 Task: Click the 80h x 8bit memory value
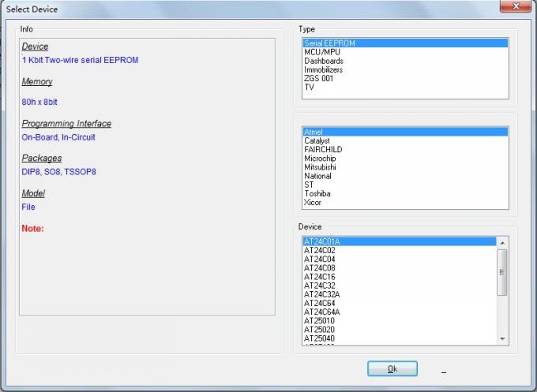point(39,102)
